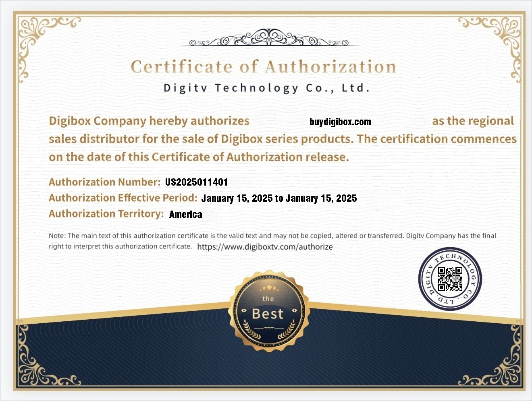Click the line starting 'sales distributor for the sale'
Image resolution: width=532 pixels, height=401 pixels.
pyautogui.click(x=283, y=139)
